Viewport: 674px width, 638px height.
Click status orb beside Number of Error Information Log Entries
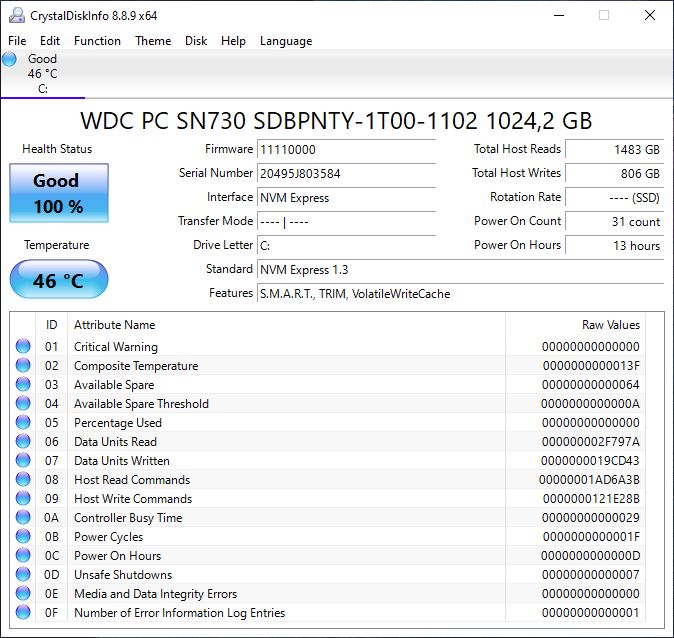(23, 612)
